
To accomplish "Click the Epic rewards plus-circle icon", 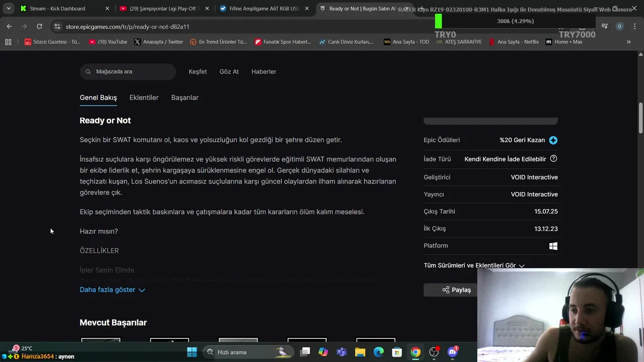I will (553, 140).
